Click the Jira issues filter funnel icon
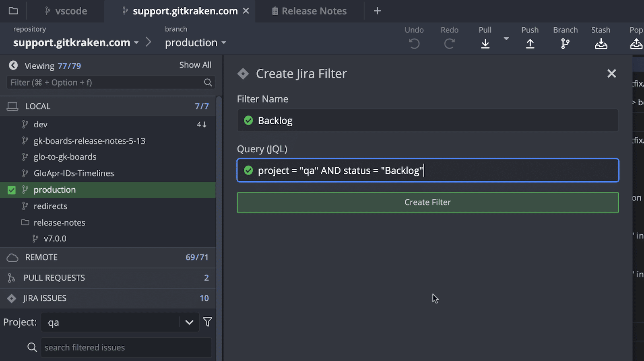The width and height of the screenshot is (644, 361). coord(208,322)
